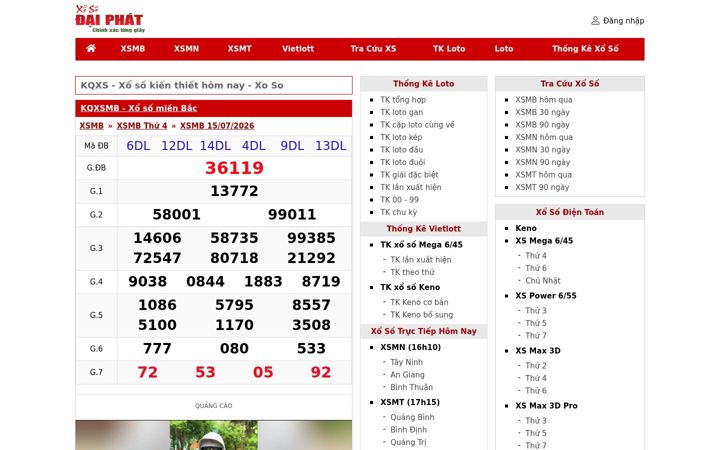Open TK Loto menu
The height and width of the screenshot is (450, 720).
[449, 49]
